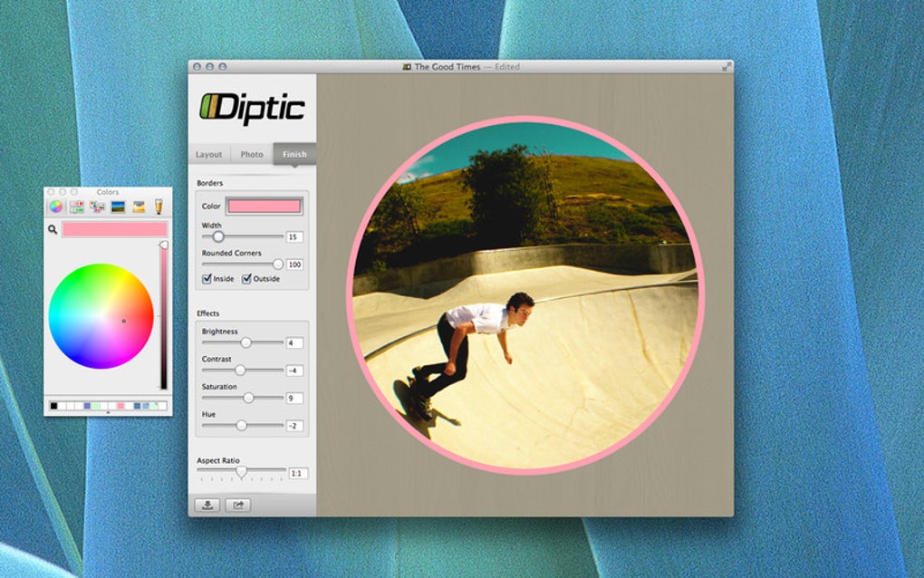Click the Hue slider handle
The height and width of the screenshot is (578, 924).
[241, 426]
